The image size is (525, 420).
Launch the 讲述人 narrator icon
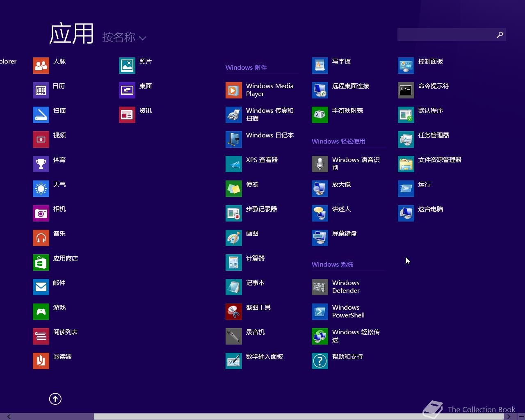320,213
